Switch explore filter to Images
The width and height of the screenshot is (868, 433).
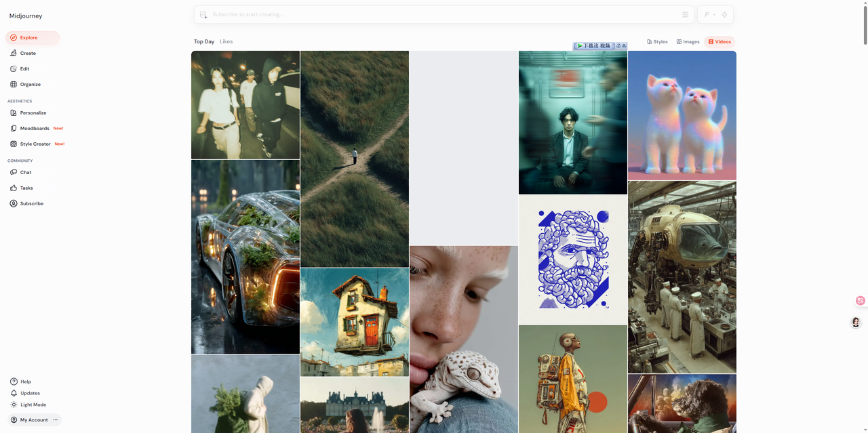pos(688,42)
